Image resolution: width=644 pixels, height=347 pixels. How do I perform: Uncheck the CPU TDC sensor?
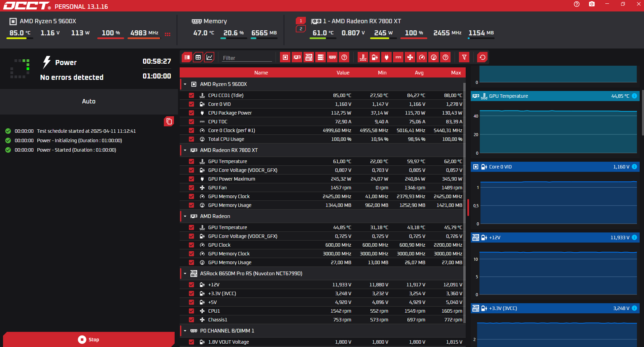point(191,122)
